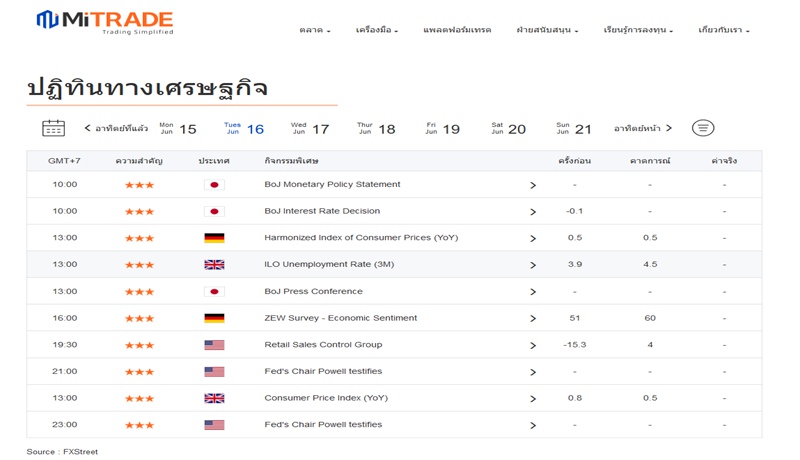Select the Fri Jun 19 date tab
This screenshot has height=460, width=800.
pos(442,128)
